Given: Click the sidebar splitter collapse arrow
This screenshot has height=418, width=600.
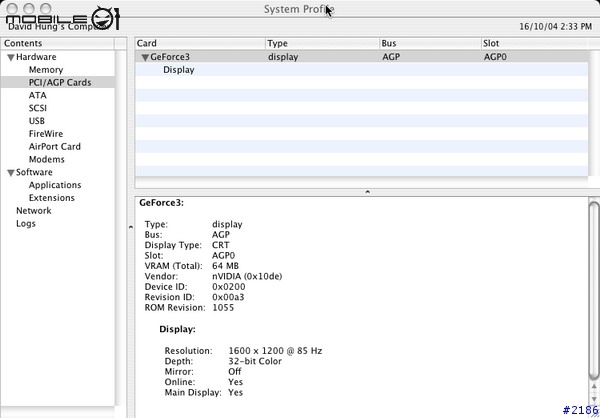Looking at the screenshot, I should click(x=130, y=227).
